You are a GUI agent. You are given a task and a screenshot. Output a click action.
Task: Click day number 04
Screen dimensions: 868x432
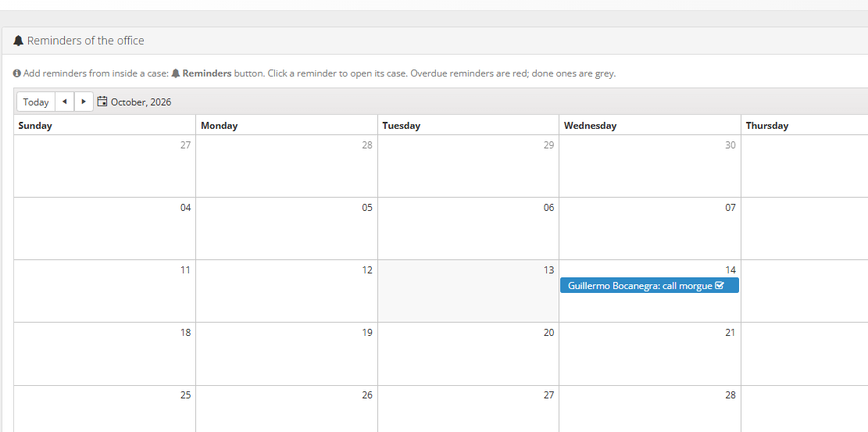coord(185,207)
